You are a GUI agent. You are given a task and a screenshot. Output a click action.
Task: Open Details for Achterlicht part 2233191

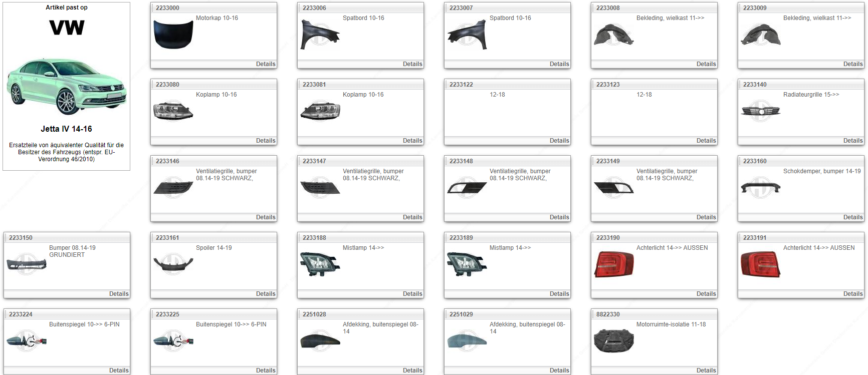[852, 294]
